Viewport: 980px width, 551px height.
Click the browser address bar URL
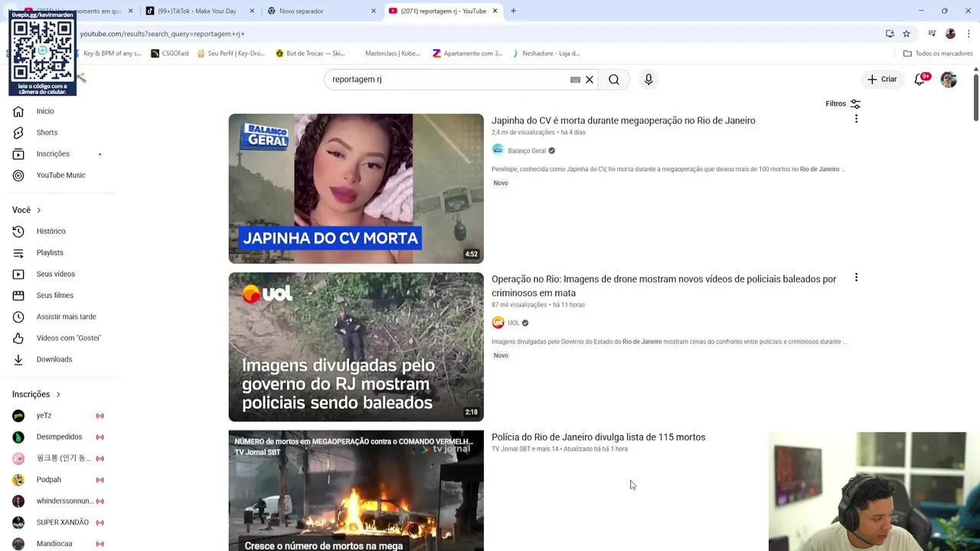(x=162, y=34)
